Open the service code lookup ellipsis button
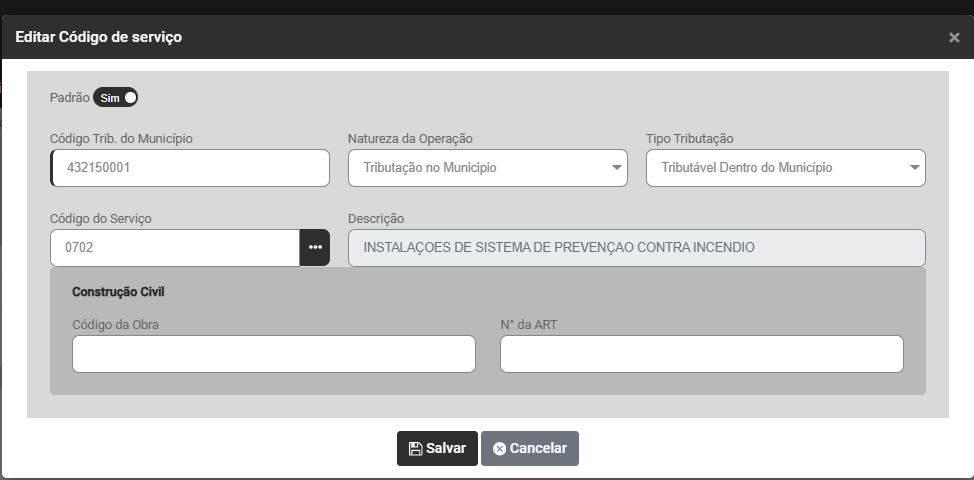974x480 pixels. pos(314,248)
